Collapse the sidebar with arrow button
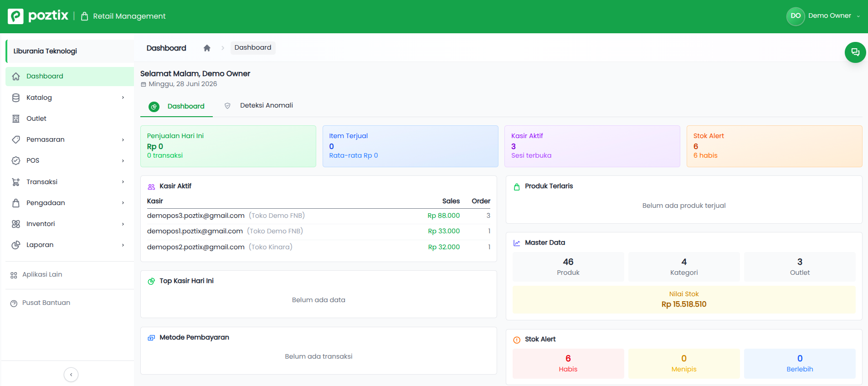Viewport: 868px width, 386px height. [x=71, y=375]
